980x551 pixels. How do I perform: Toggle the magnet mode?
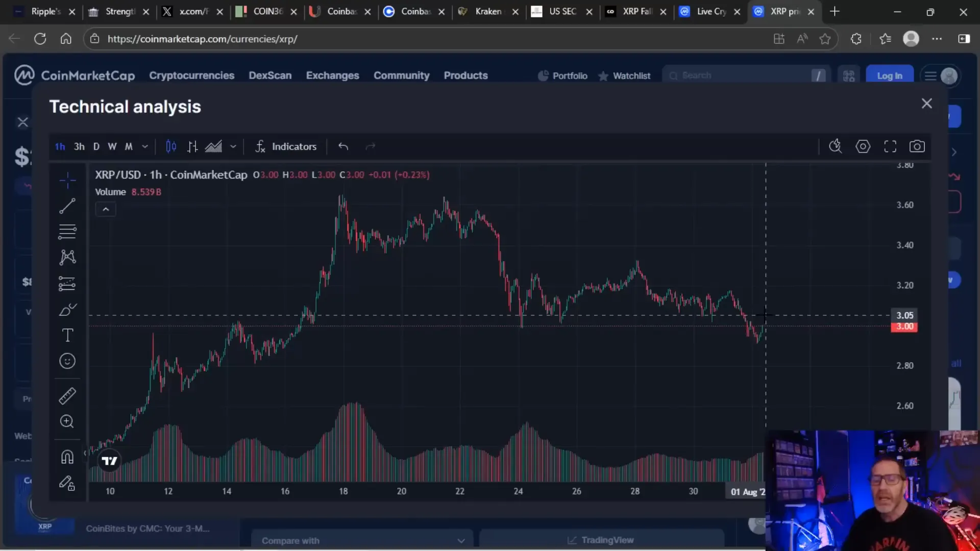pyautogui.click(x=67, y=457)
